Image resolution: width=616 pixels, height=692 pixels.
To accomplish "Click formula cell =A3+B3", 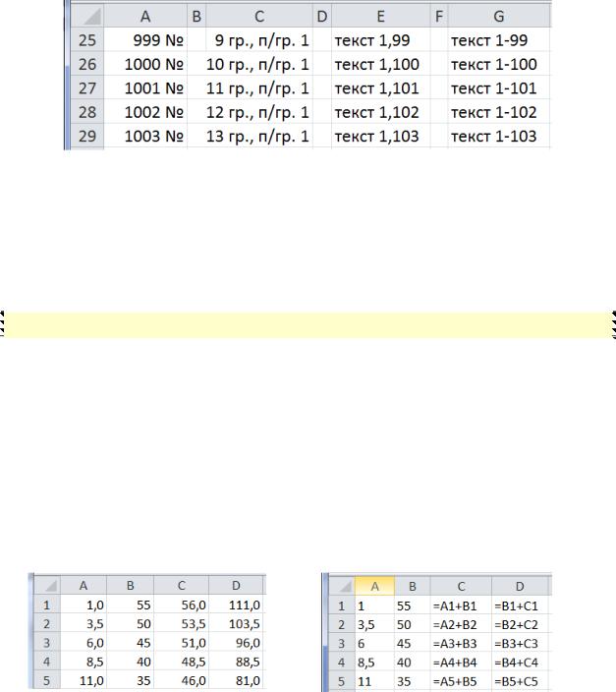I will (x=461, y=644).
